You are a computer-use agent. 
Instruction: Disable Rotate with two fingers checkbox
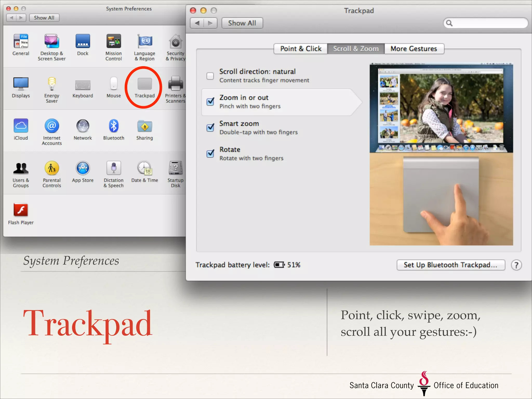(x=210, y=154)
